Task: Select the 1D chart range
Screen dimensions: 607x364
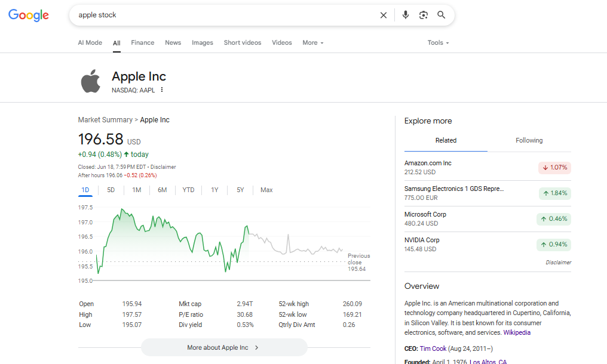Action: click(85, 190)
